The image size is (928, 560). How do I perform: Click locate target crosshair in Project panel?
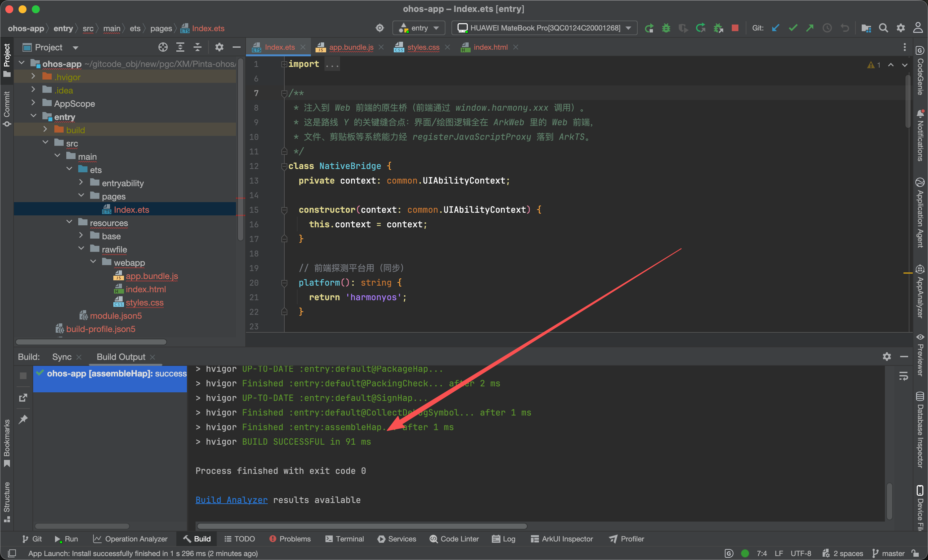point(163,47)
